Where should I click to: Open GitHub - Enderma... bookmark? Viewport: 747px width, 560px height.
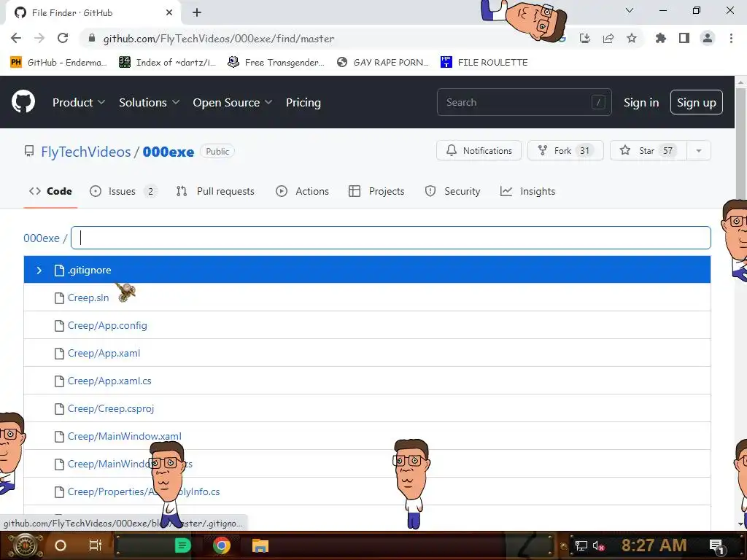(x=58, y=63)
